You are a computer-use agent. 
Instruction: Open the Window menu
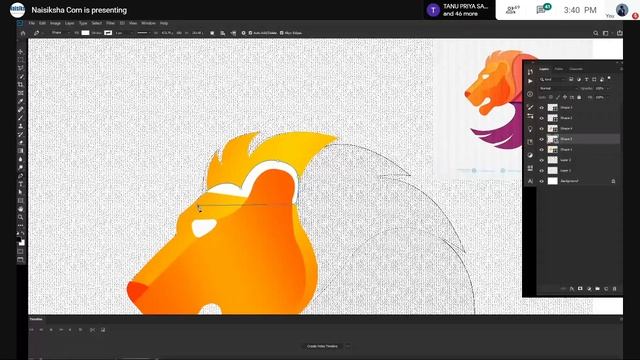point(148,23)
